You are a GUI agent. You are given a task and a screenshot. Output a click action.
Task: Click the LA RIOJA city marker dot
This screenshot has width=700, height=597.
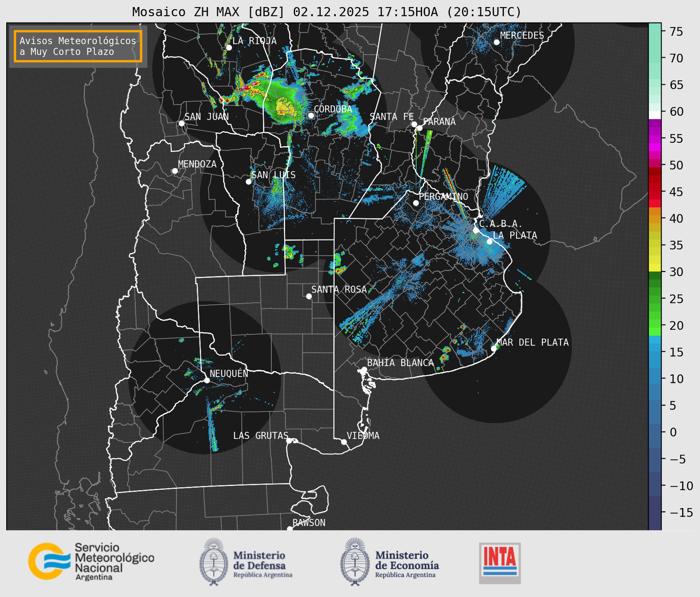tap(229, 48)
